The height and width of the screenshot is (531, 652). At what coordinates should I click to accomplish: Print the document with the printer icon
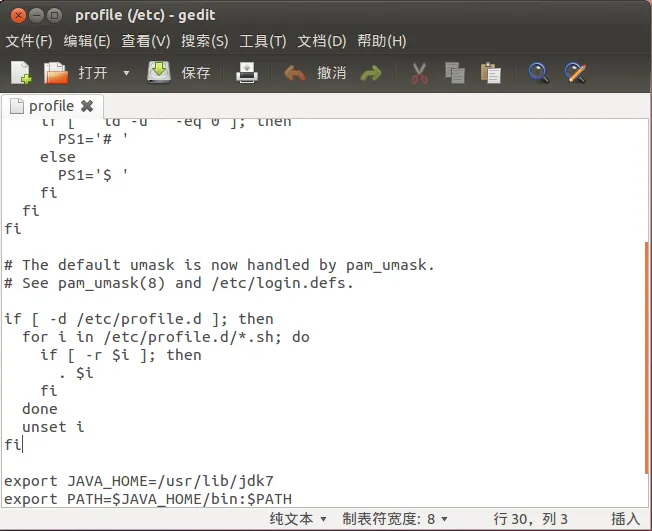point(247,73)
